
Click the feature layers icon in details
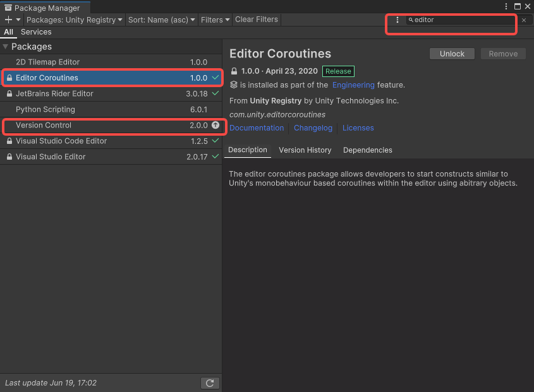[x=233, y=85]
